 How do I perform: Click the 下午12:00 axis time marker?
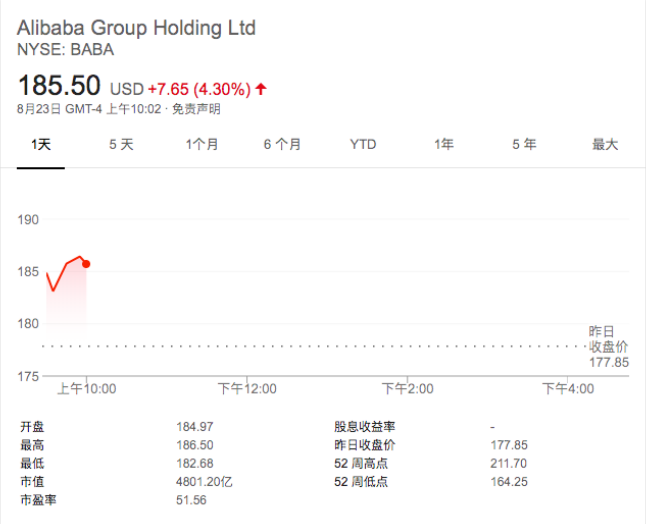click(247, 388)
